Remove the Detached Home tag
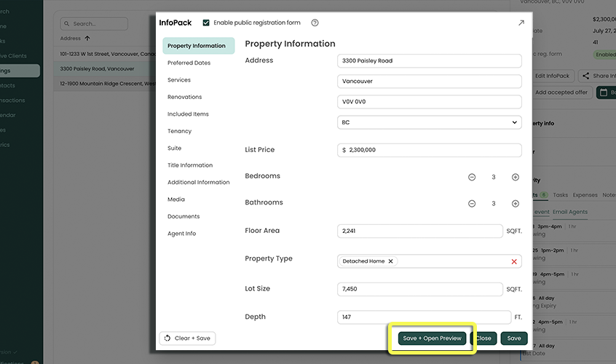Viewport: 616px width, 364px height. [x=391, y=261]
